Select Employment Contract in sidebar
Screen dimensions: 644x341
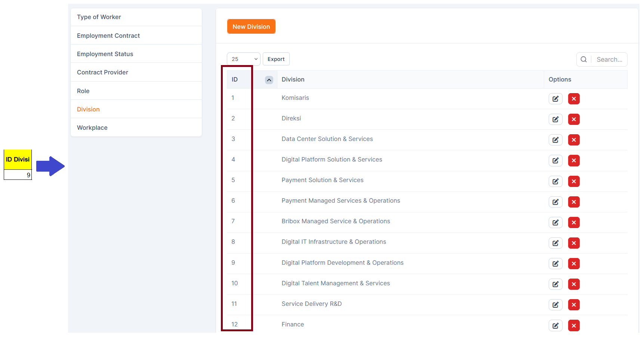click(108, 36)
